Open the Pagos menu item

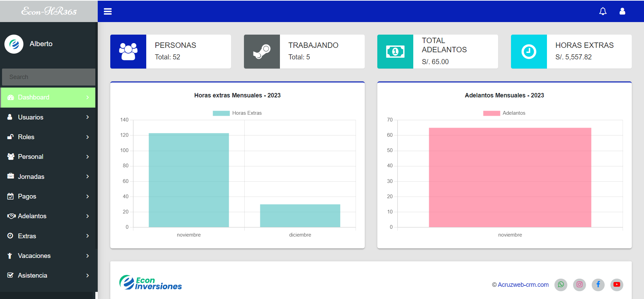(x=48, y=196)
